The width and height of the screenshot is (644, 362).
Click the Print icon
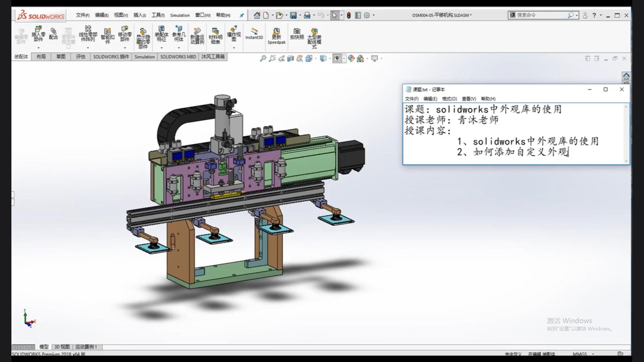(x=307, y=15)
